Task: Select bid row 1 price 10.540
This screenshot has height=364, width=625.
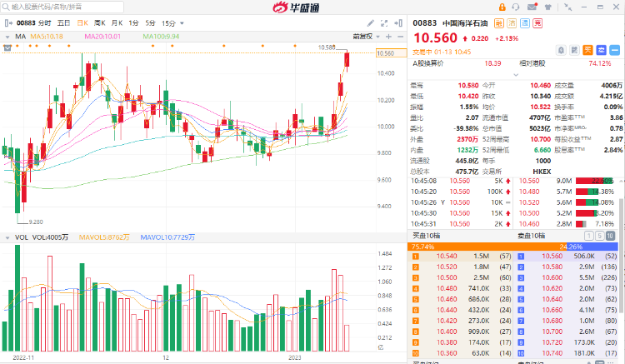Action: 447,257
